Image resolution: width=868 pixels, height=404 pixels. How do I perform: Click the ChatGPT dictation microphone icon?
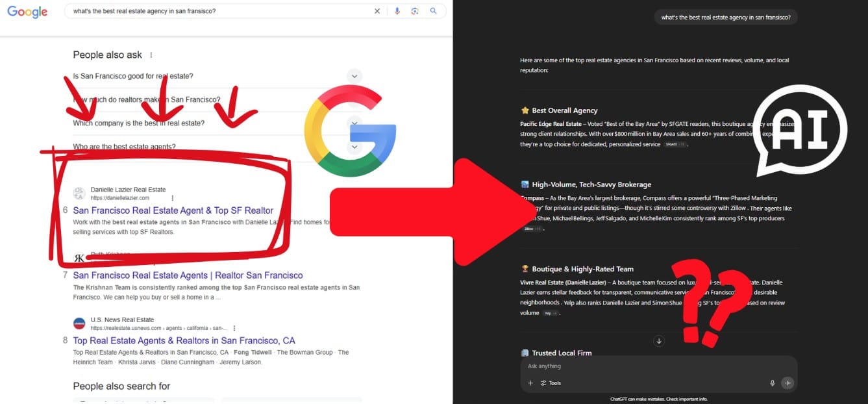coord(772,383)
